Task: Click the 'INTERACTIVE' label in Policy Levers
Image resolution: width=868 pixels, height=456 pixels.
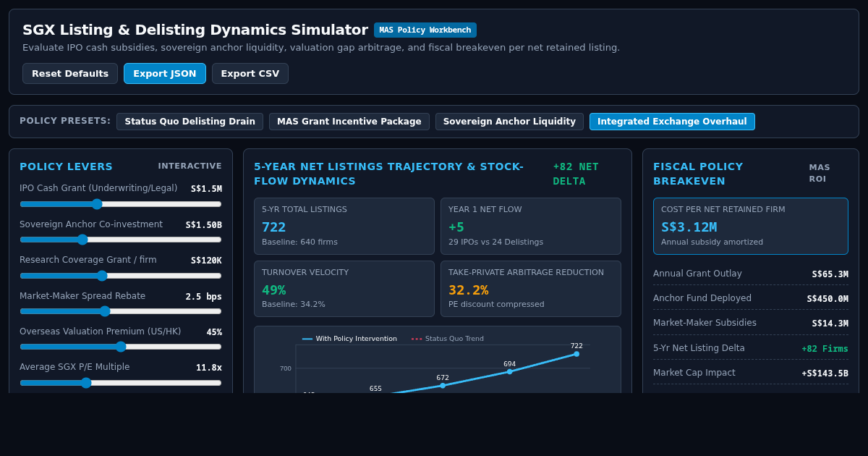Action: [x=190, y=166]
